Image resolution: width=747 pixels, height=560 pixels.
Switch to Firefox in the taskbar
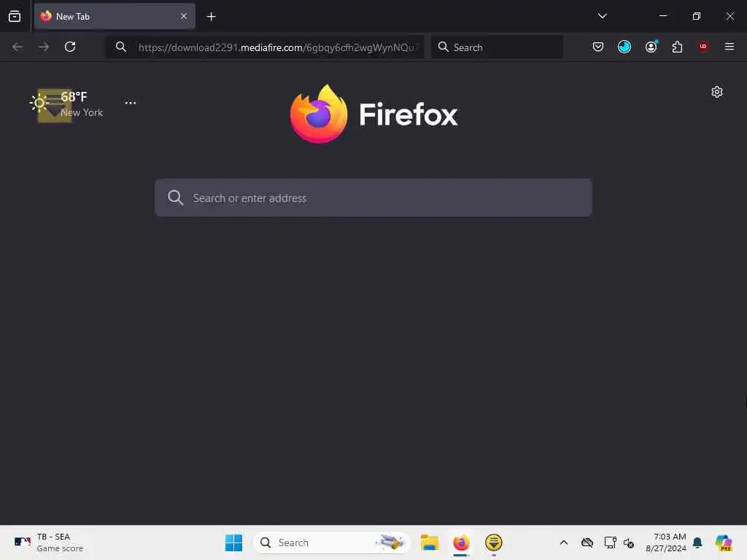[x=461, y=542]
